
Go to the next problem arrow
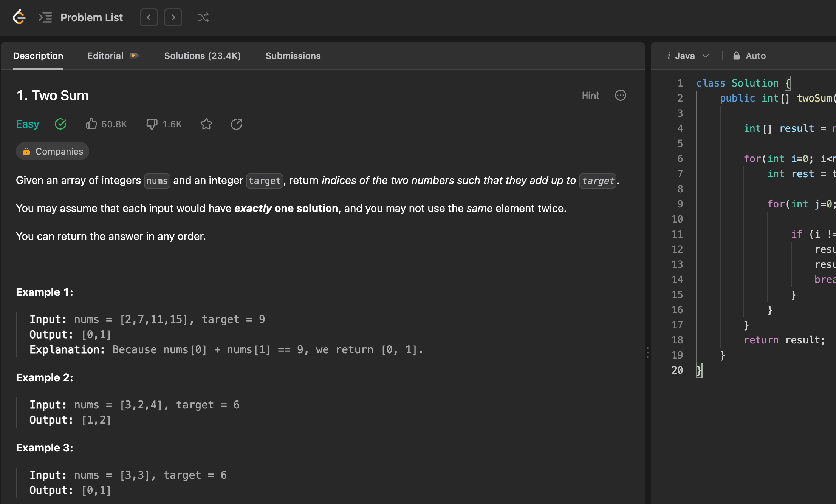(x=173, y=17)
